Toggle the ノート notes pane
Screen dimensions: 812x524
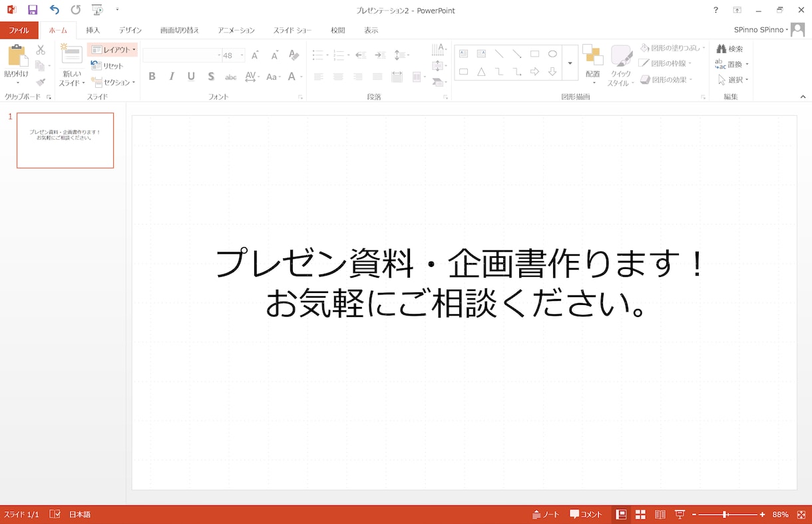coord(546,515)
